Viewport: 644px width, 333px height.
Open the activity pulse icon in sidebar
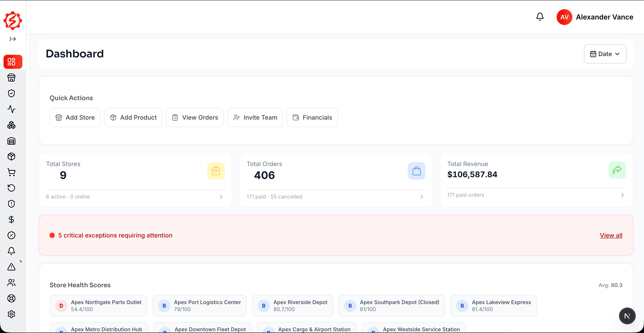pos(11,109)
